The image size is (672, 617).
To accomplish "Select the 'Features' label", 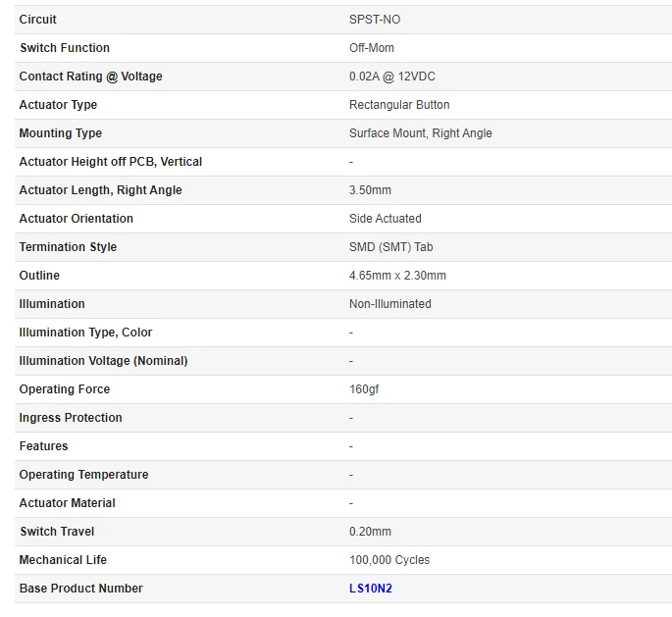I will click(44, 446).
